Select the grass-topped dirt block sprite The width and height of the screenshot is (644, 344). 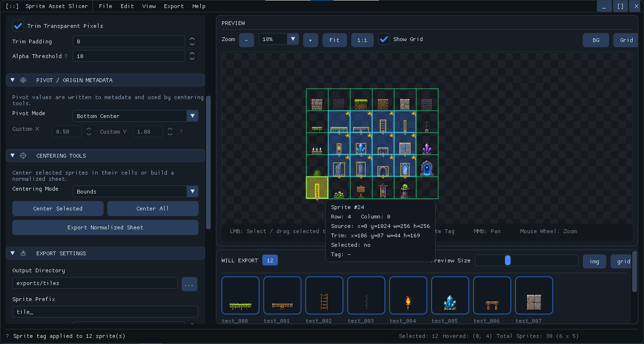click(x=361, y=100)
